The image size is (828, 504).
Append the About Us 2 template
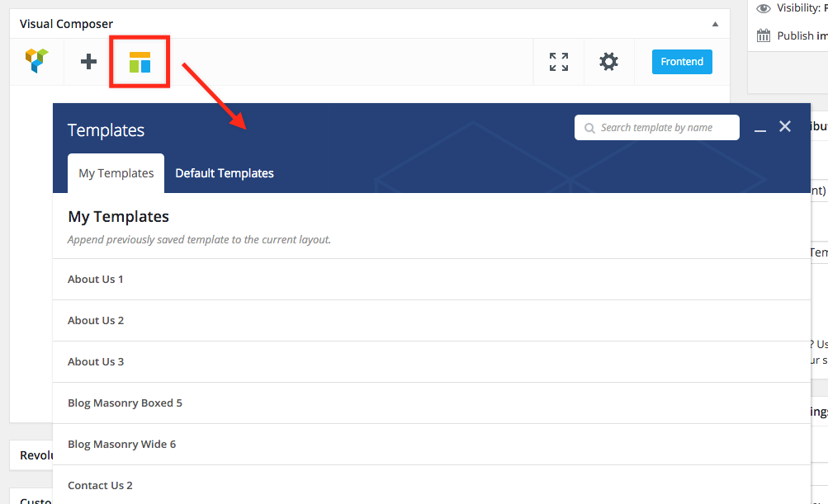pyautogui.click(x=96, y=321)
